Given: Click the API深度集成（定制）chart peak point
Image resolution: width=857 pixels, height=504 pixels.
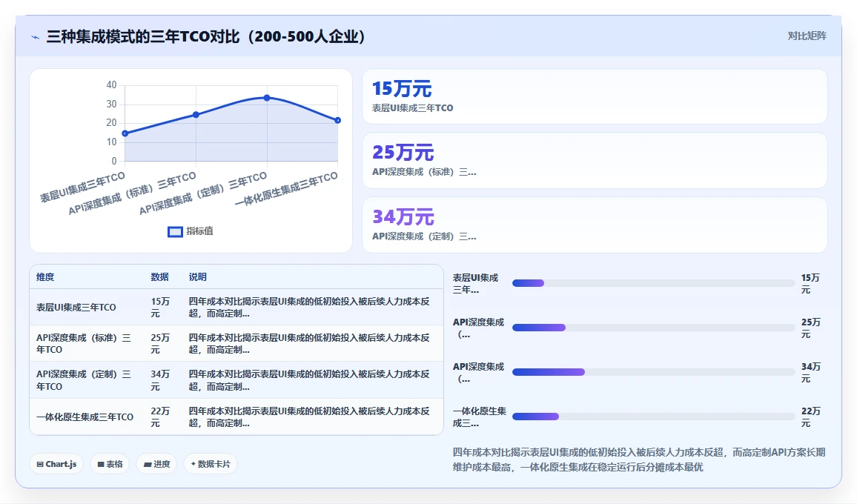Looking at the screenshot, I should pos(267,98).
